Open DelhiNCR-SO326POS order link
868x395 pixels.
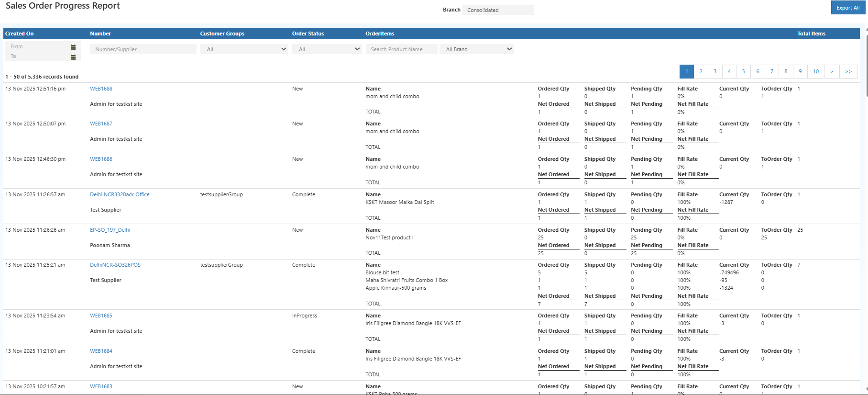tap(115, 265)
